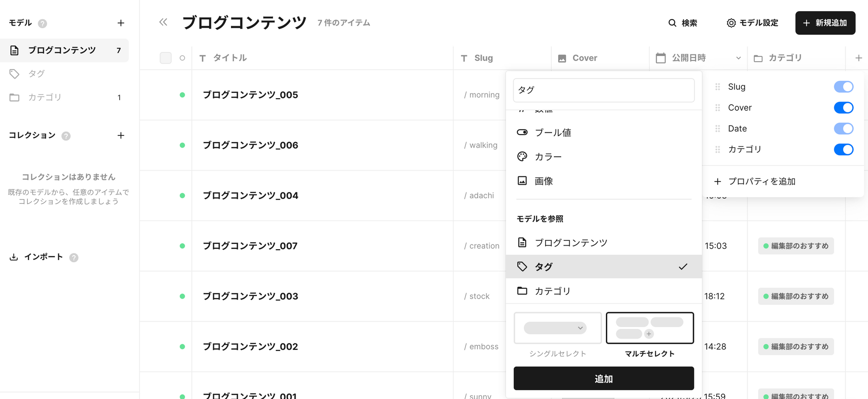
Task: Toggle カテゴリ property visibility switch
Action: [x=844, y=149]
